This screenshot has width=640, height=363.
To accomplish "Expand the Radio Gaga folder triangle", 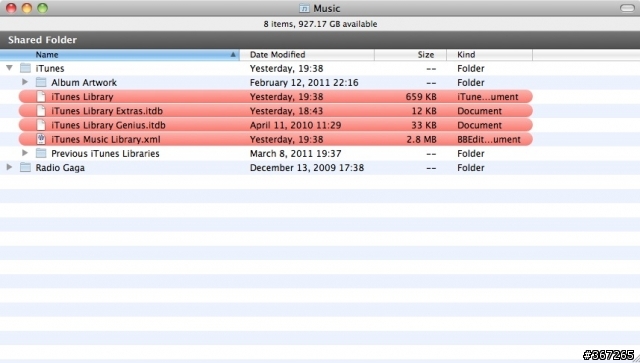I will (9, 167).
